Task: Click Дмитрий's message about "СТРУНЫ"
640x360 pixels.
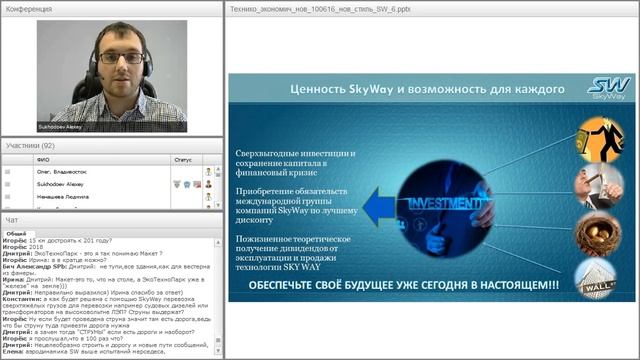Action: click(x=98, y=332)
